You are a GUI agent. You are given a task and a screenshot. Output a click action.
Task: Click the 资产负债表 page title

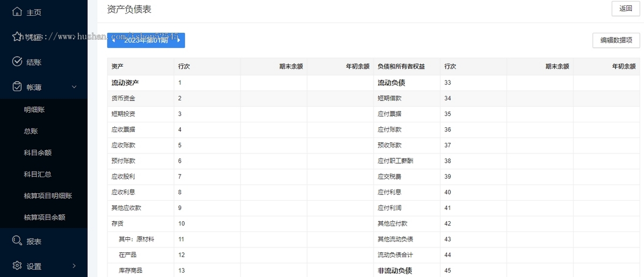129,9
